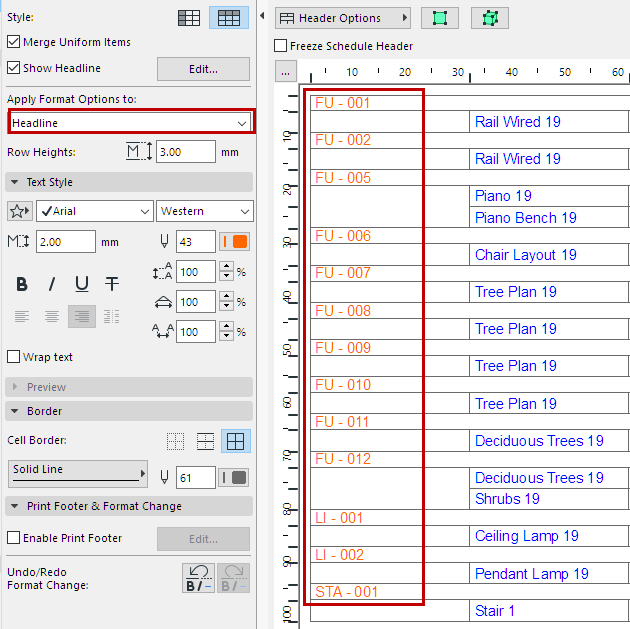This screenshot has height=629, width=630.
Task: Uncheck Show Headline checkbox
Action: [x=14, y=67]
